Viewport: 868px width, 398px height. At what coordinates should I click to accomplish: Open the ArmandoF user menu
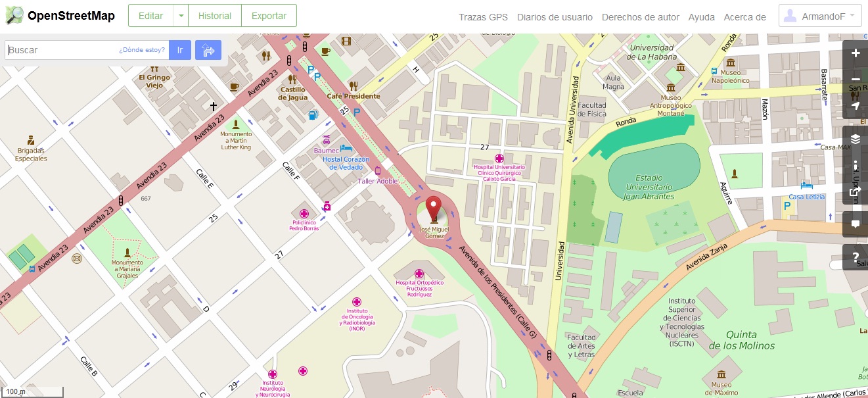pyautogui.click(x=820, y=16)
